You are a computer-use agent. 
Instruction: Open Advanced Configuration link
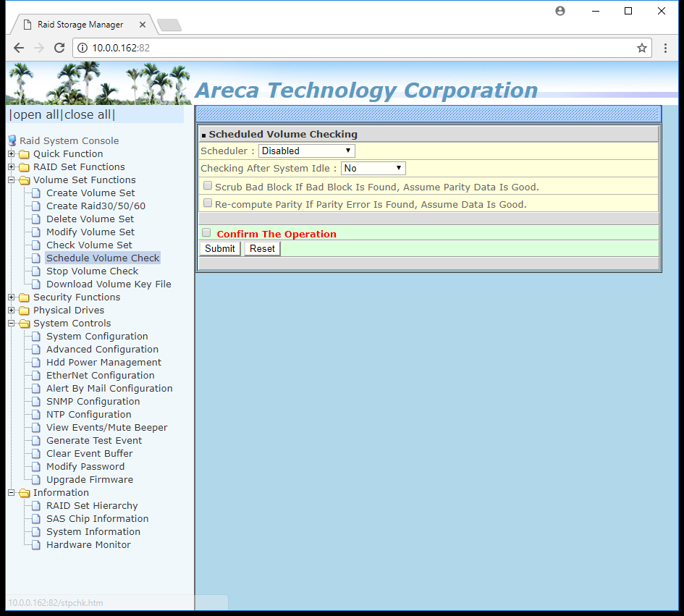[102, 350]
